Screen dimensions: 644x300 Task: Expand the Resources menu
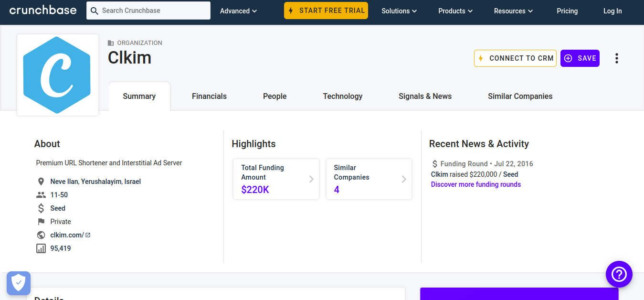pyautogui.click(x=514, y=11)
